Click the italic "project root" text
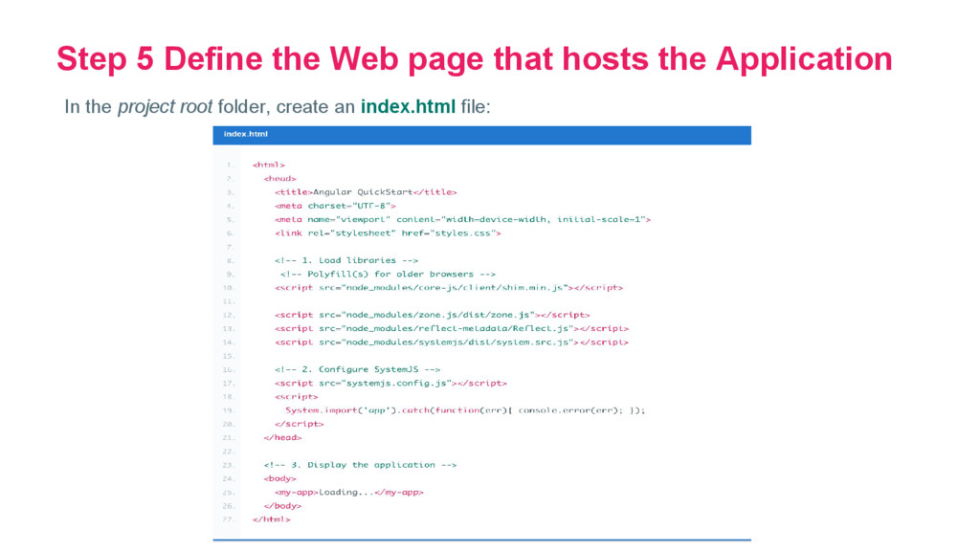980x551 pixels. pos(165,107)
